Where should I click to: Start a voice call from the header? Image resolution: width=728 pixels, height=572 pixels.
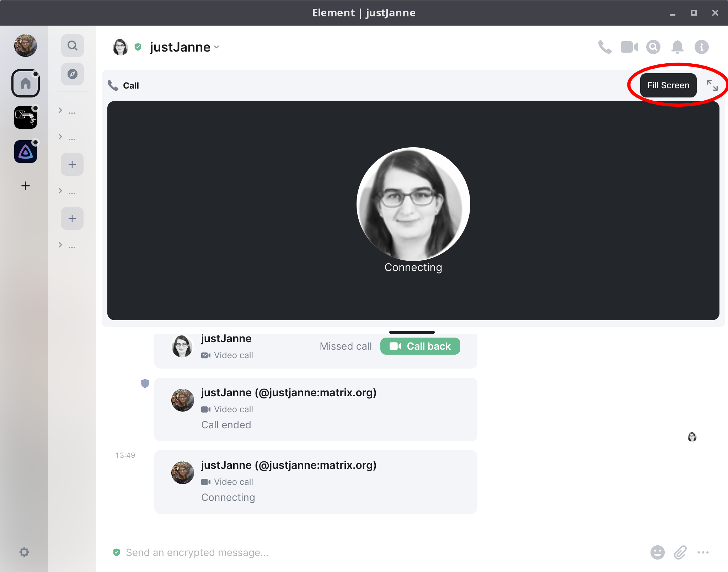coord(605,47)
